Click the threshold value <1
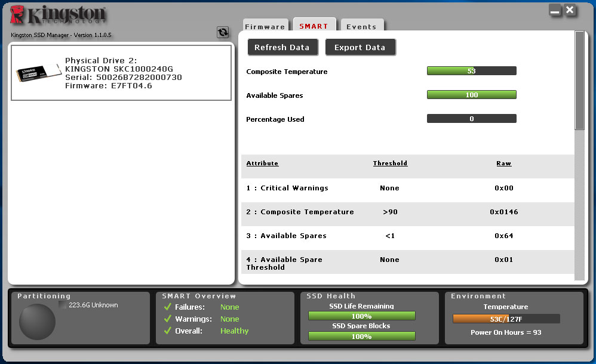This screenshot has height=364, width=596. pos(390,236)
